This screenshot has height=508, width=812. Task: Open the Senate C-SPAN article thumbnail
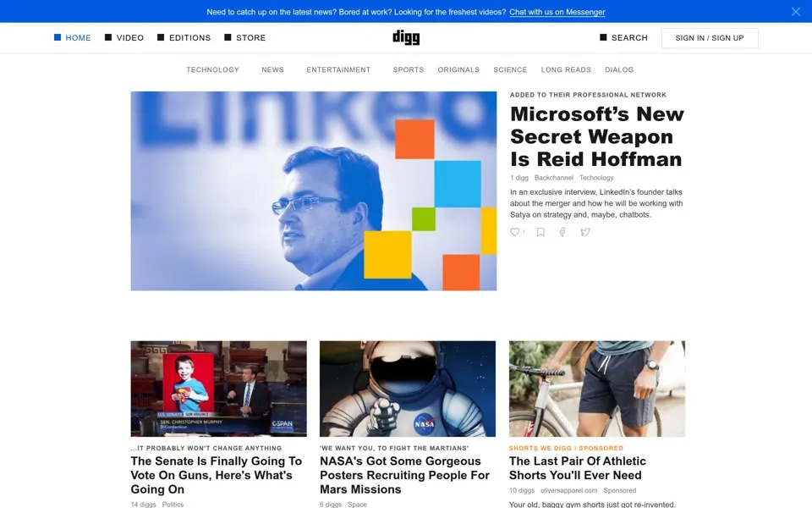(x=218, y=389)
